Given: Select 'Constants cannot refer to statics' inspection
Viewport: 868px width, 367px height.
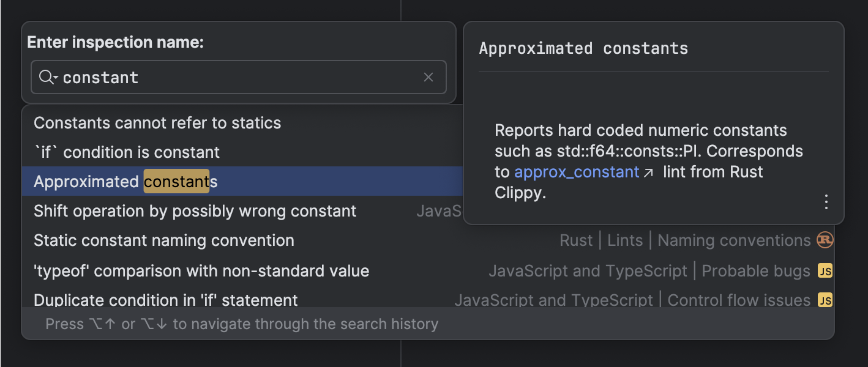Looking at the screenshot, I should pos(157,123).
